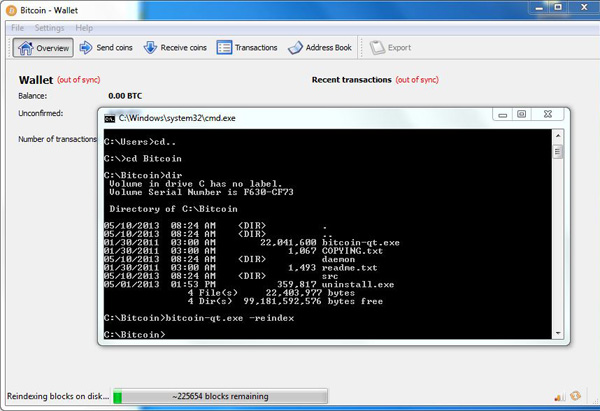Maximize the Bitcoin Wallet window
Screen dimensions: 600x411
[558, 7]
